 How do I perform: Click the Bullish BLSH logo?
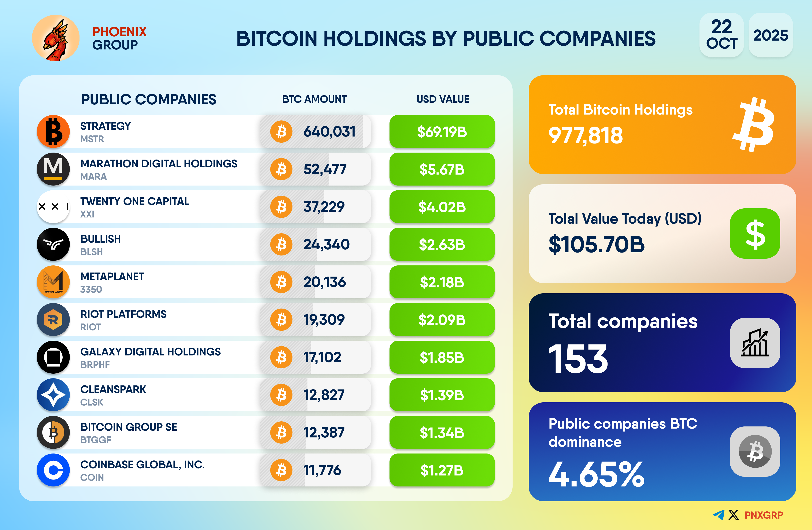(53, 244)
